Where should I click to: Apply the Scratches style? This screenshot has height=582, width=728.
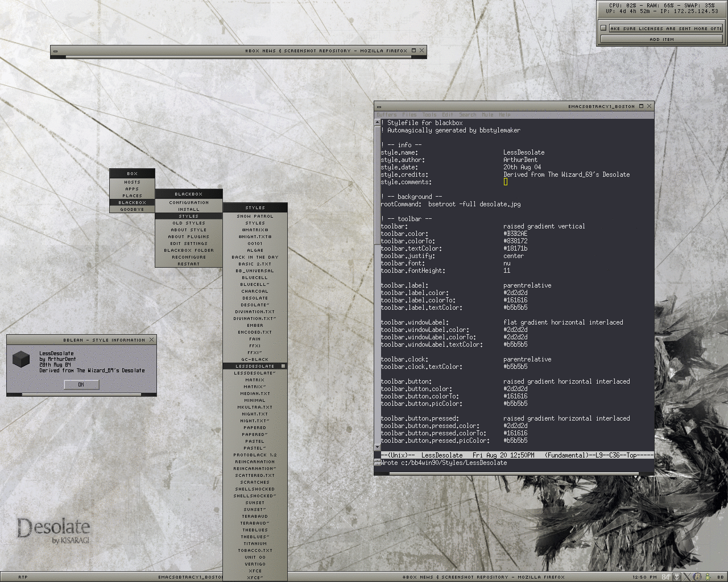coord(255,482)
